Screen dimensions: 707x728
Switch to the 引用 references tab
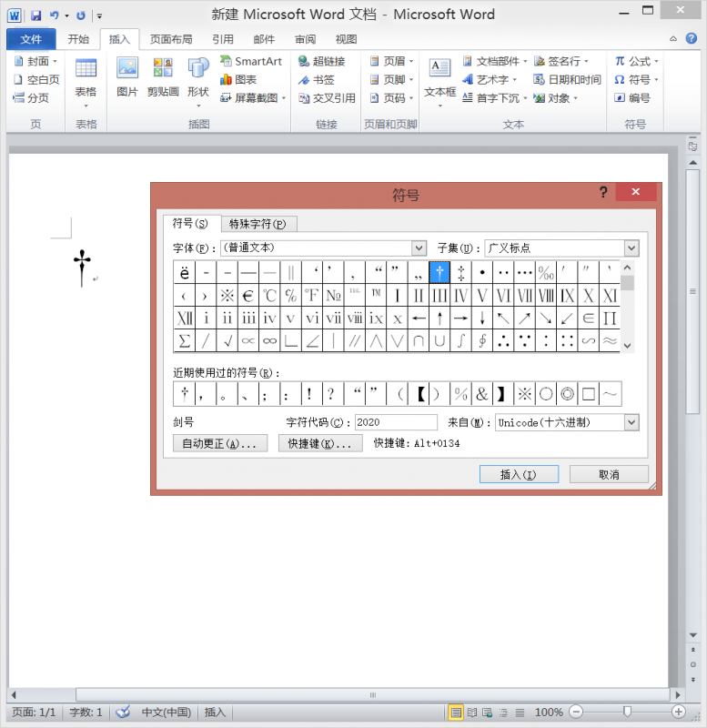pos(223,39)
